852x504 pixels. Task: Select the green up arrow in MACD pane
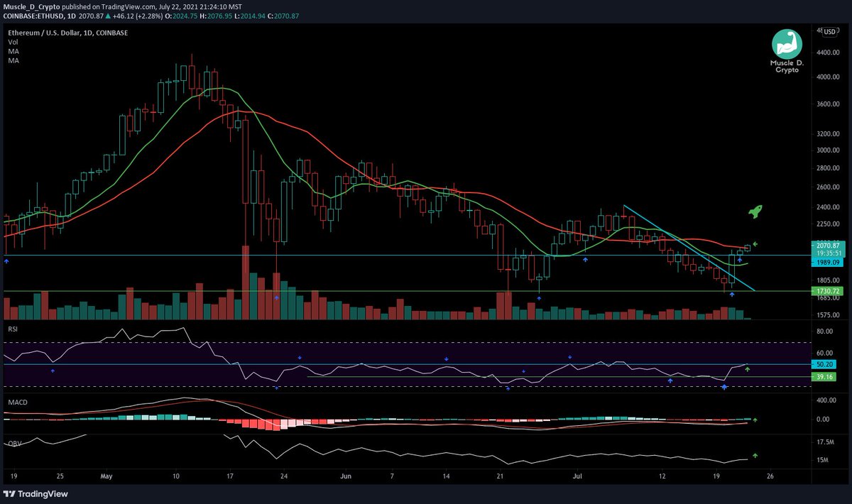(755, 421)
